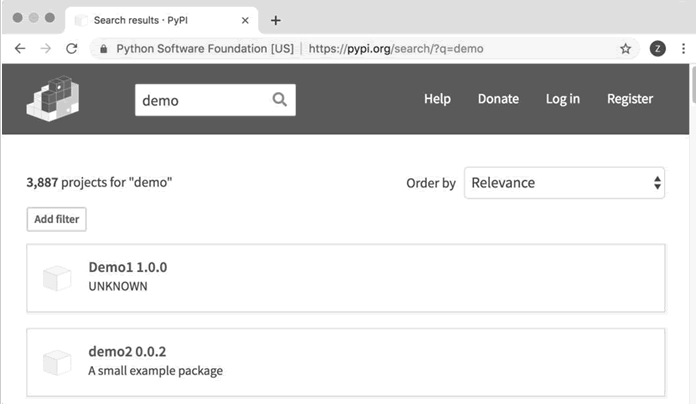Click the Python Software Foundation [US] label
Screen dimensions: 696x404
[205, 48]
